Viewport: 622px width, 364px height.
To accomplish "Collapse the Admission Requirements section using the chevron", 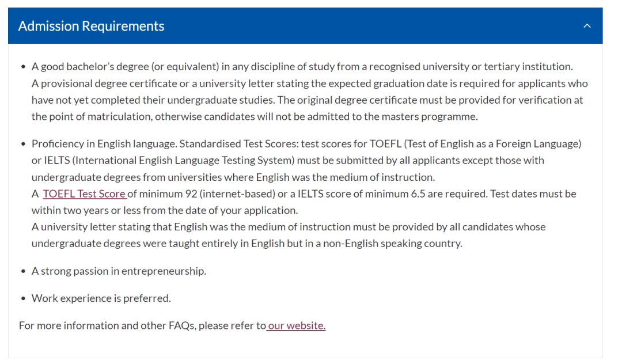I will pos(587,26).
